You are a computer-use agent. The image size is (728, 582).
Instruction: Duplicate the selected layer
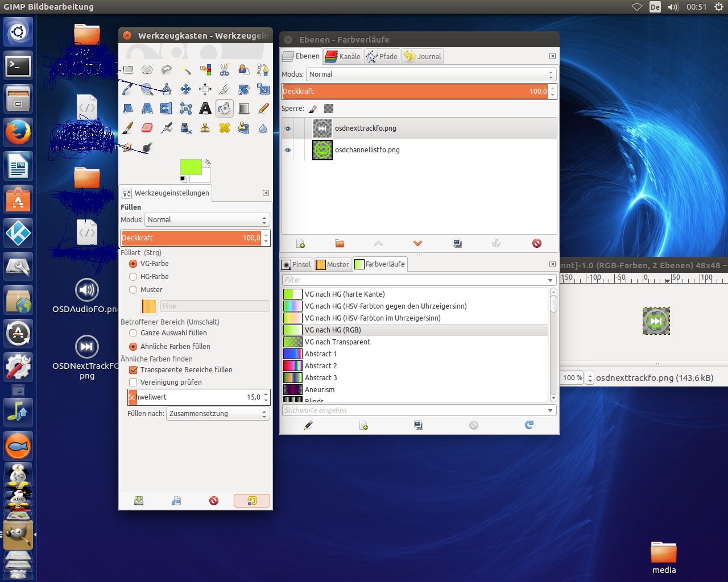[x=457, y=243]
